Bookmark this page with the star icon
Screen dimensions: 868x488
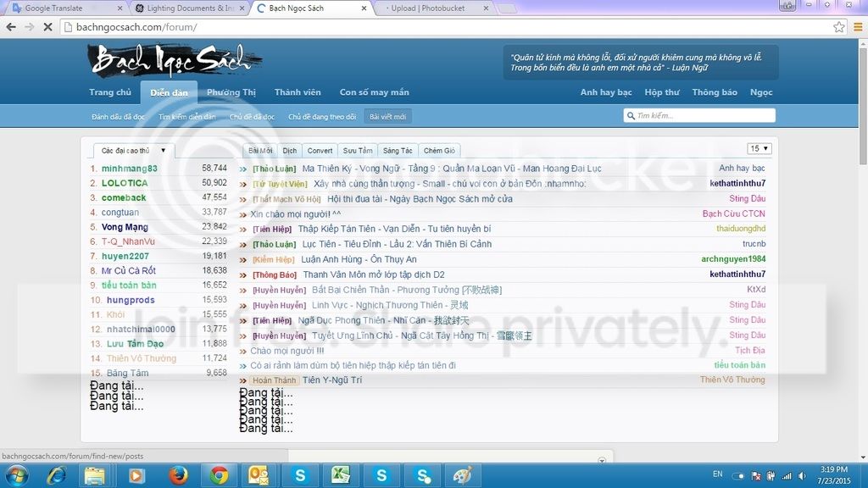pyautogui.click(x=838, y=27)
